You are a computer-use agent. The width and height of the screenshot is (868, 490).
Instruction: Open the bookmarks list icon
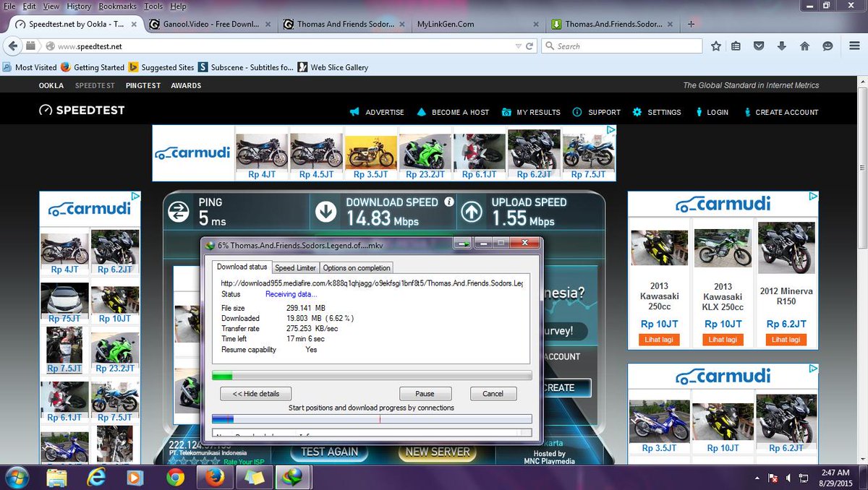(736, 46)
